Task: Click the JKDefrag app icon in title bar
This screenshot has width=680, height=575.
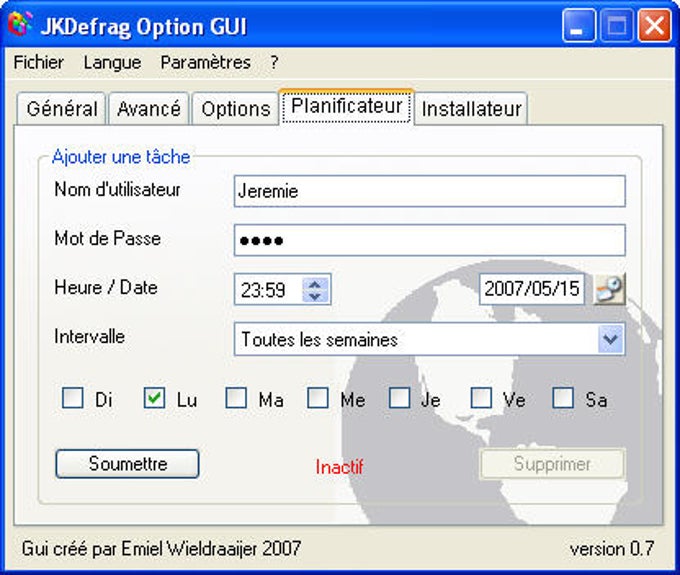Action: [20, 24]
